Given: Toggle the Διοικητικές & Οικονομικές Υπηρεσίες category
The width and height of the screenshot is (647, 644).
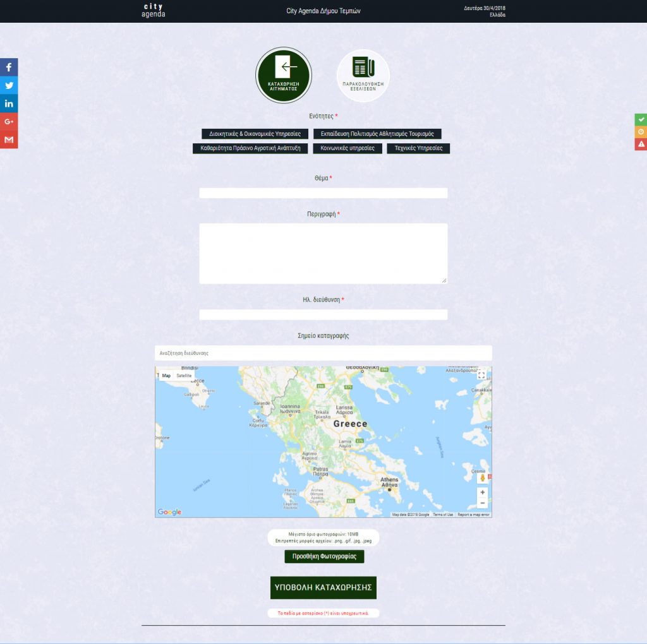Looking at the screenshot, I should click(255, 134).
